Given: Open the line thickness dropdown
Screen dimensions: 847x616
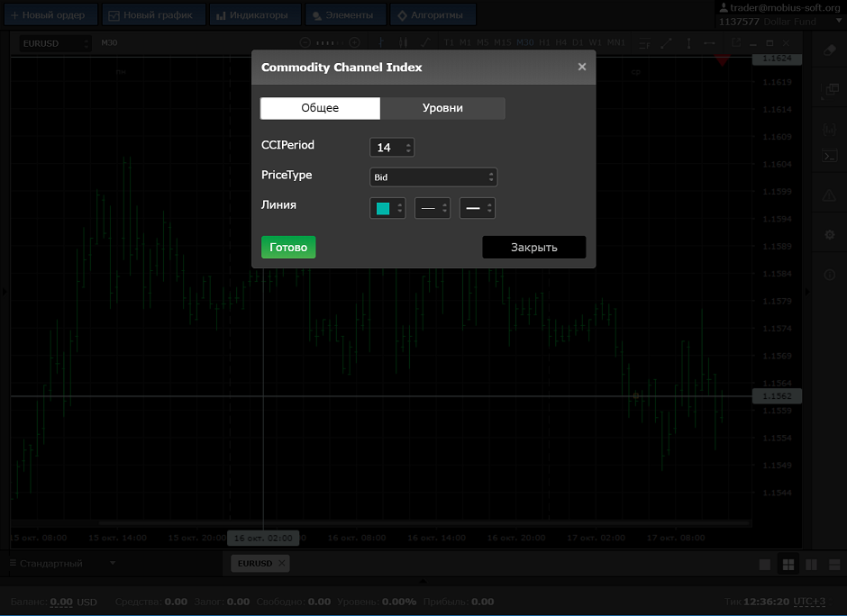Looking at the screenshot, I should (477, 208).
